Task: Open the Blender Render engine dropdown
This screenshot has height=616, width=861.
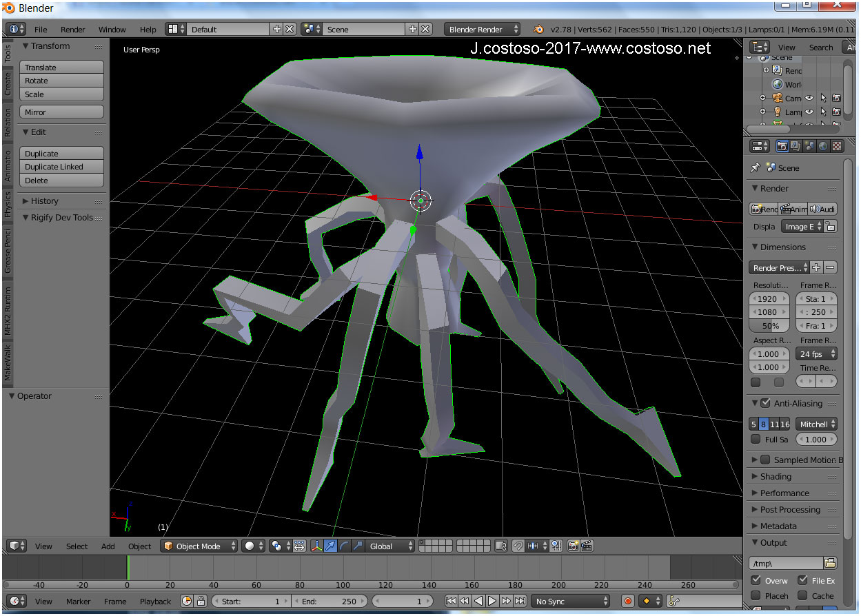Action: click(x=483, y=29)
